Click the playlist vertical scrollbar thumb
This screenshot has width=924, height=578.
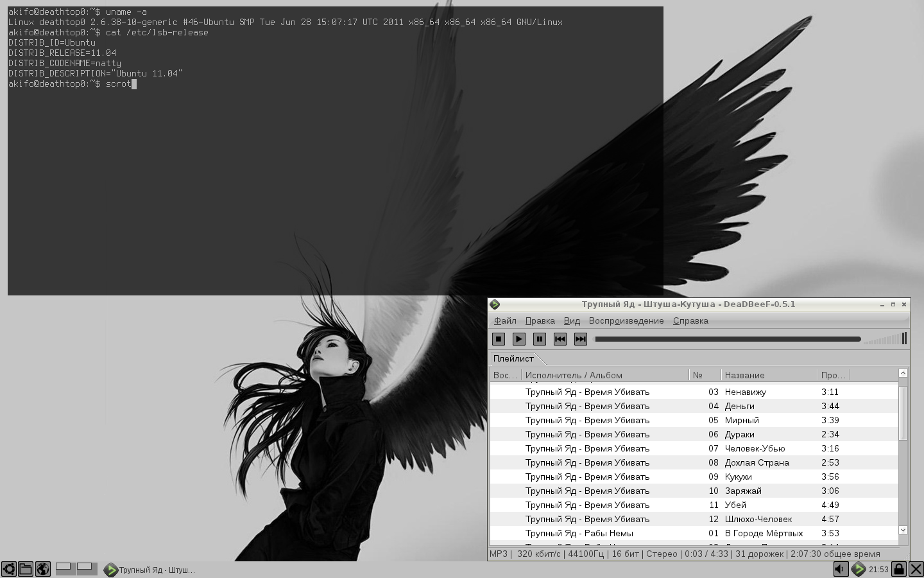(903, 413)
